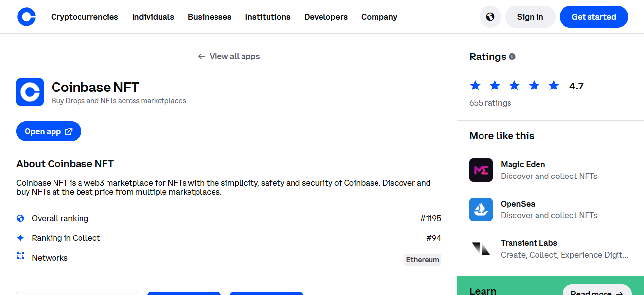Click the Ethereum network tag
Viewport: 644px width, 295px height.
pos(422,259)
